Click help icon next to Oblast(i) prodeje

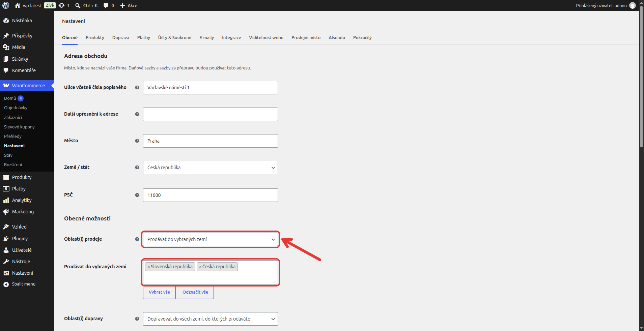click(x=137, y=239)
